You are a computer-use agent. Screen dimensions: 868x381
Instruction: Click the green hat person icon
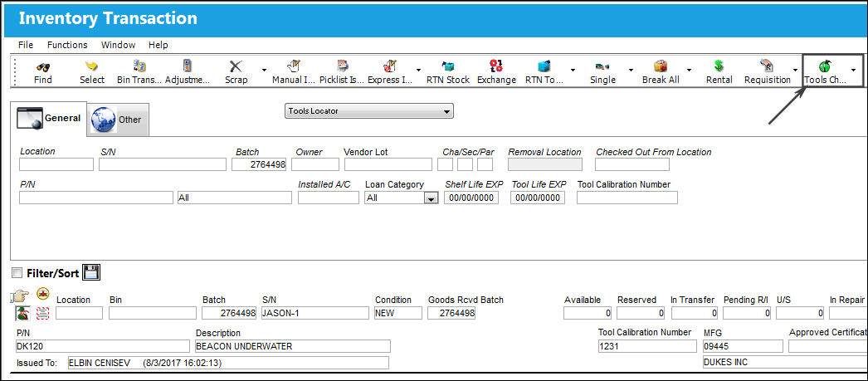tap(22, 314)
